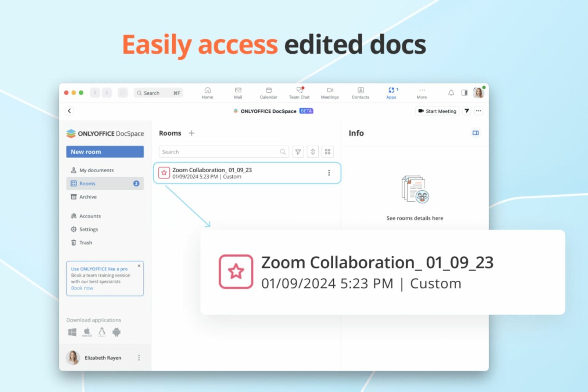
Task: Open the room's three-dot context menu
Action: (329, 173)
